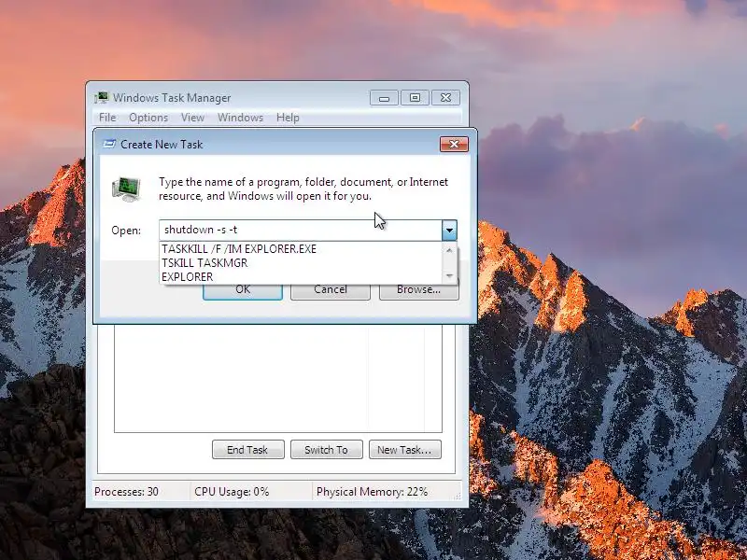Click the Switch To button

coord(326,450)
